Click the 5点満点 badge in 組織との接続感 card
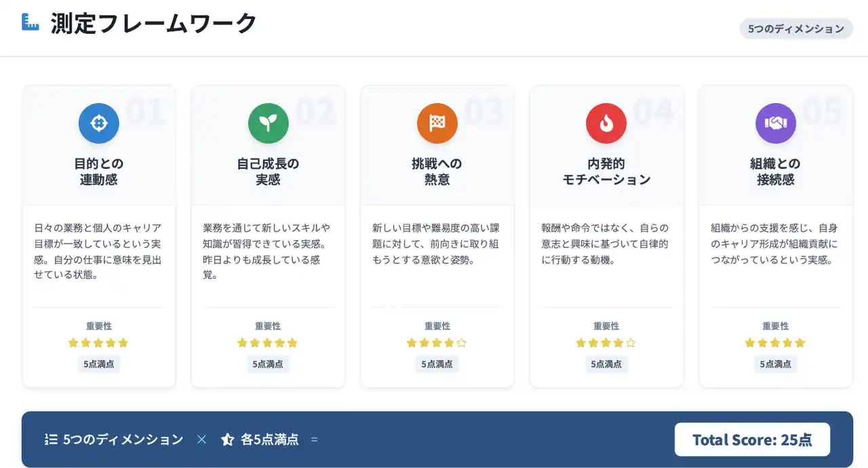Viewport: 868px width, 468px height. click(x=776, y=364)
